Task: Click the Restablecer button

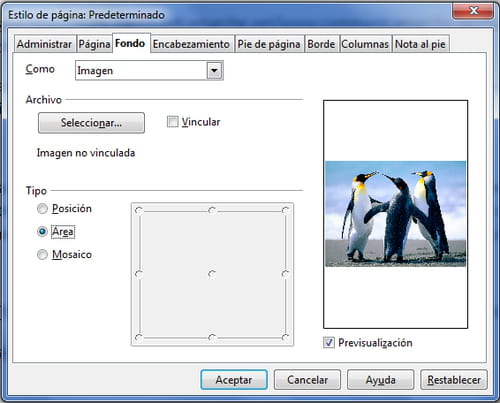Action: tap(454, 380)
